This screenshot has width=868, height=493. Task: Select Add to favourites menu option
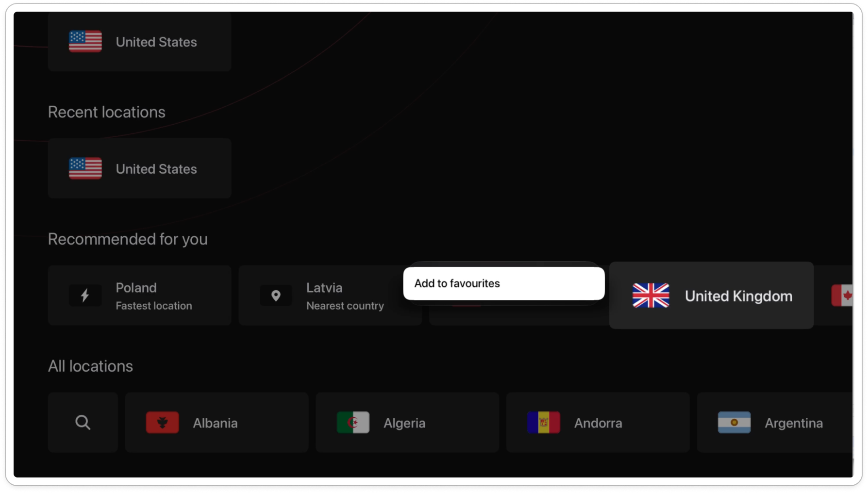click(504, 283)
